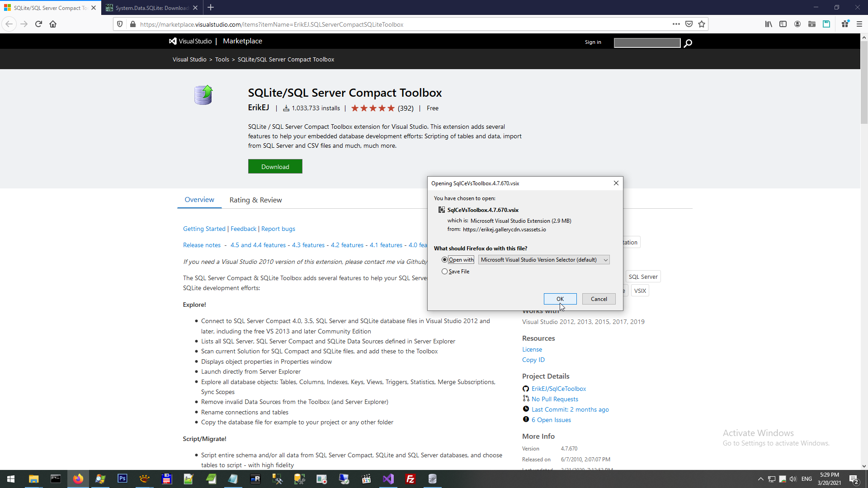Screen dimensions: 868x488
Task: Open page actions three-dot menu in the address bar
Action: point(676,24)
